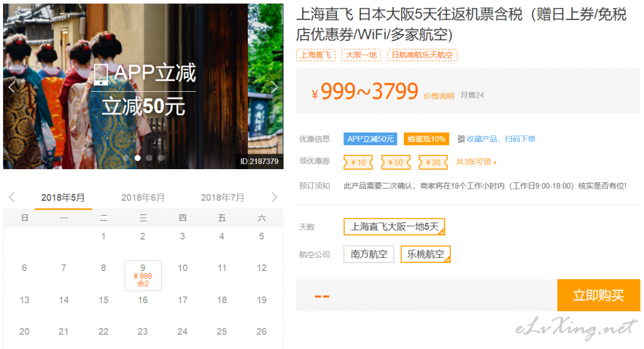
Task: Click the product title 上海直飞 日本大阪5天
Action: click(461, 25)
